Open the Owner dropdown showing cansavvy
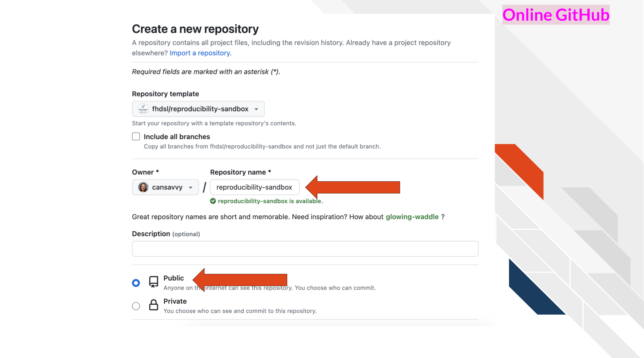644x358 pixels. tap(165, 187)
